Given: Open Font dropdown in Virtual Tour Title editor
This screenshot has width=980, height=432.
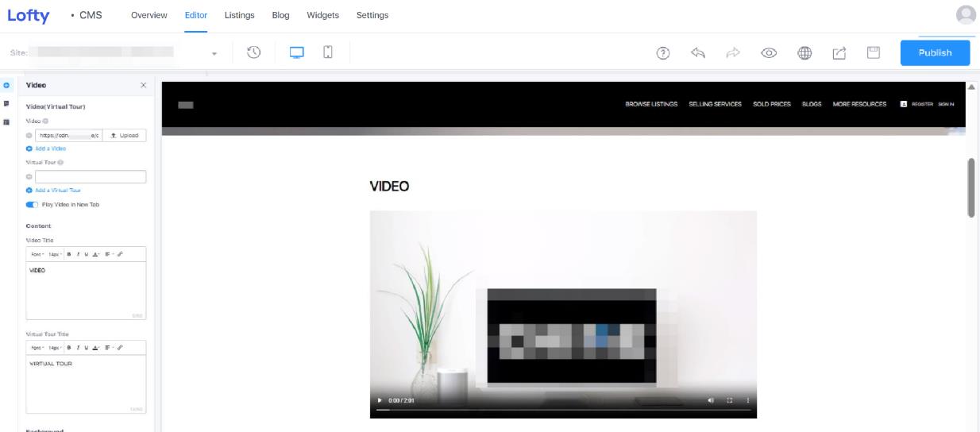Looking at the screenshot, I should point(37,348).
